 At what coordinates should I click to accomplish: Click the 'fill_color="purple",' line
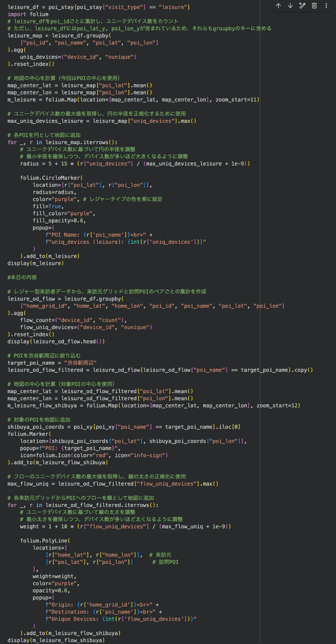(64, 213)
